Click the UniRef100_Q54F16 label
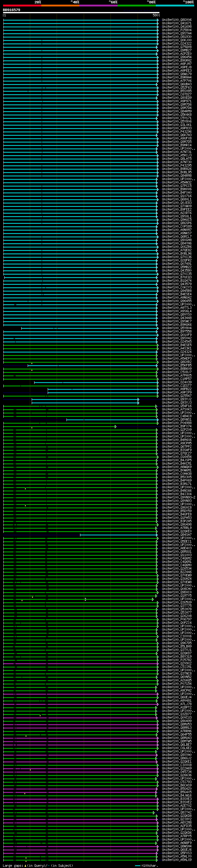Image resolution: width=197 pixels, height=868 pixels. coord(176,406)
